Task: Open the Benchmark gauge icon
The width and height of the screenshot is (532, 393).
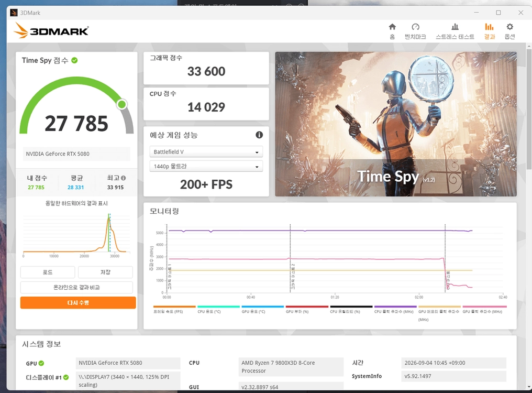Action: click(415, 27)
